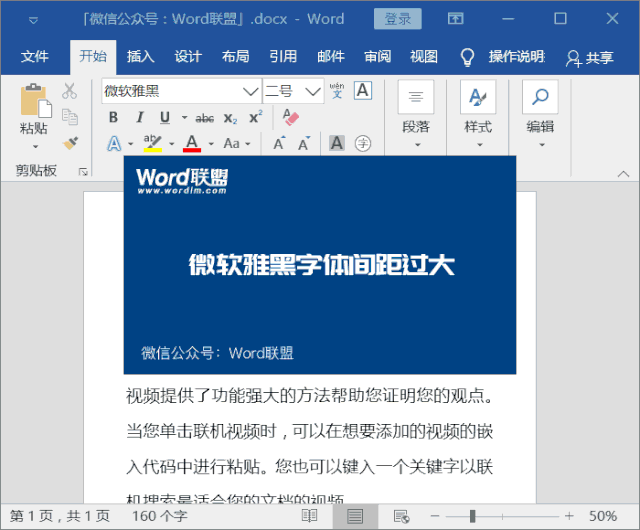
Task: Open the font name dropdown 微软雅黑
Action: 251,91
